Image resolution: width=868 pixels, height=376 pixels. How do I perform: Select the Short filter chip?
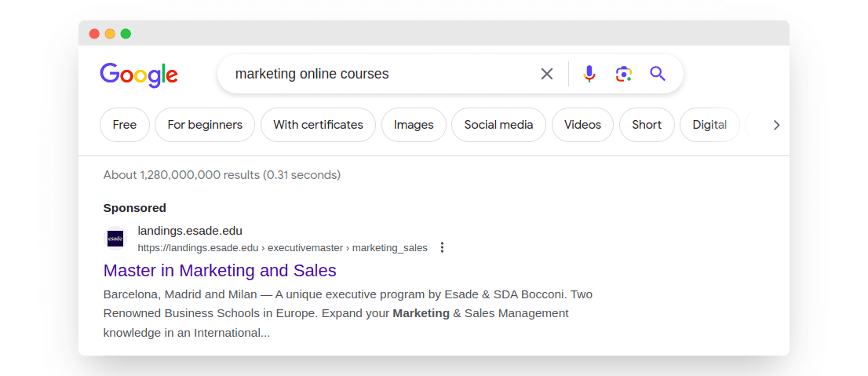[x=647, y=125]
